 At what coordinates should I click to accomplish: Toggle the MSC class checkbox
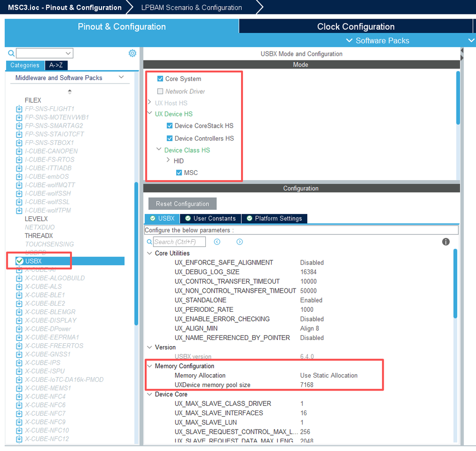click(179, 173)
